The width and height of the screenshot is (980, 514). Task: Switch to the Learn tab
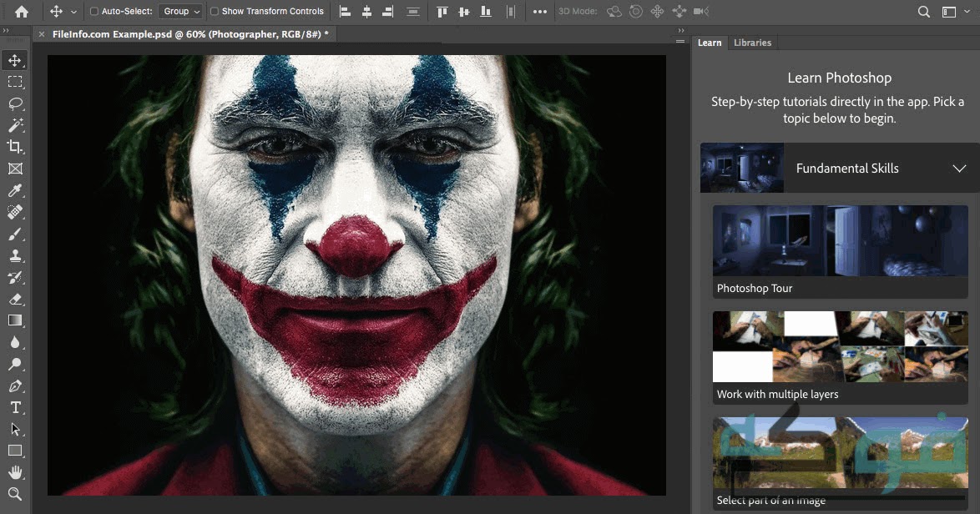tap(710, 43)
